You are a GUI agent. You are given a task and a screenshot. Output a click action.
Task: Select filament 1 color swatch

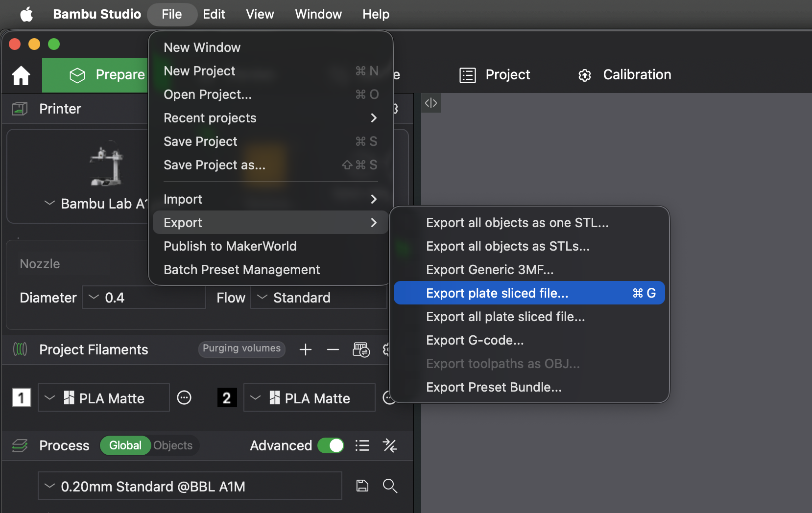tap(22, 398)
